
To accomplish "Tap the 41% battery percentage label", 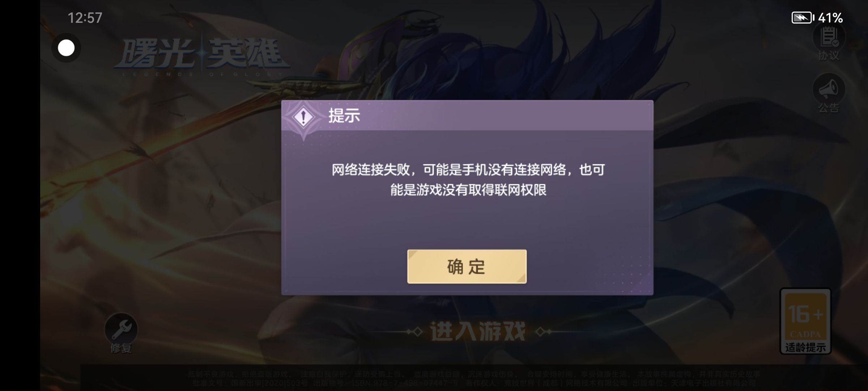I will point(831,18).
